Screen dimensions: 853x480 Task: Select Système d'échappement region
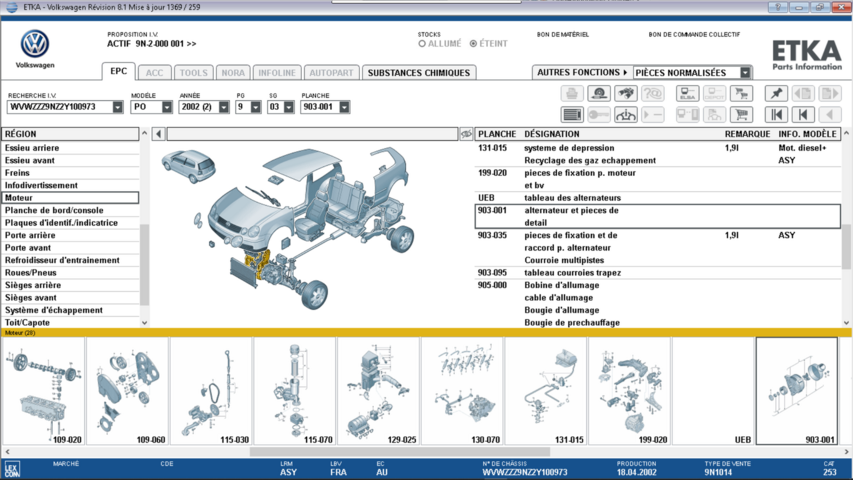tap(71, 310)
